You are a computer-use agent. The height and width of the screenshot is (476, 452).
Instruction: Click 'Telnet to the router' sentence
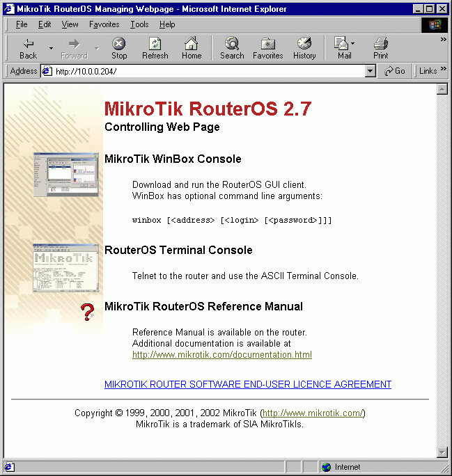coord(245,276)
